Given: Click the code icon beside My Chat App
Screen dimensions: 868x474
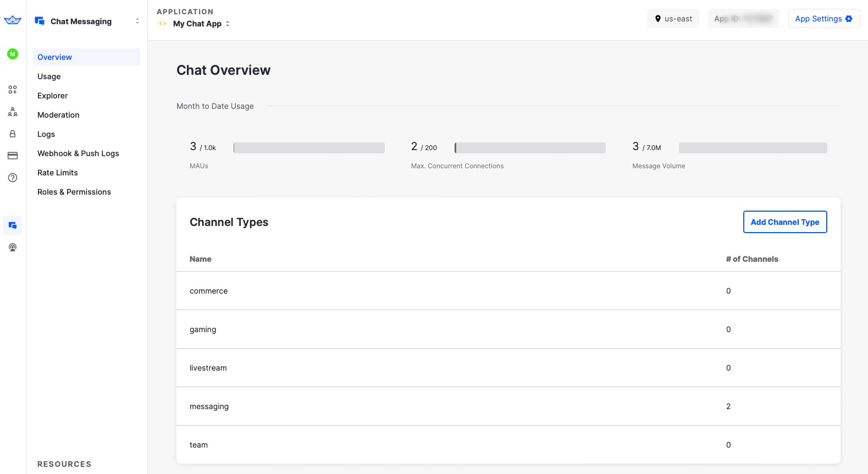Looking at the screenshot, I should click(163, 24).
